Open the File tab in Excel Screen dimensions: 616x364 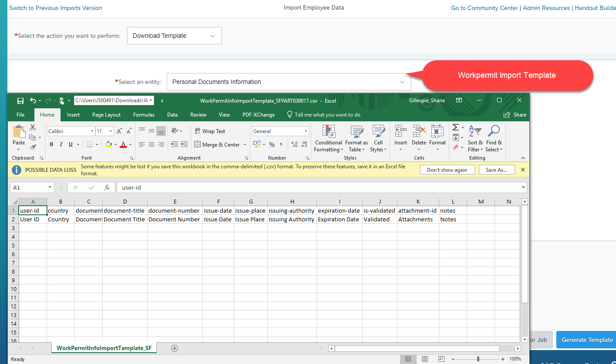coord(20,115)
